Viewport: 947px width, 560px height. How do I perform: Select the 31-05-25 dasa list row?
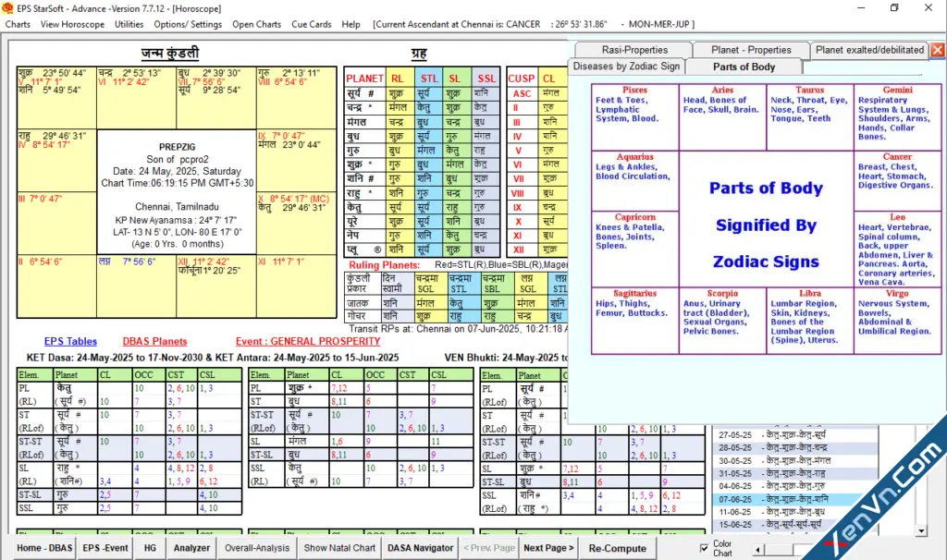[794, 474]
